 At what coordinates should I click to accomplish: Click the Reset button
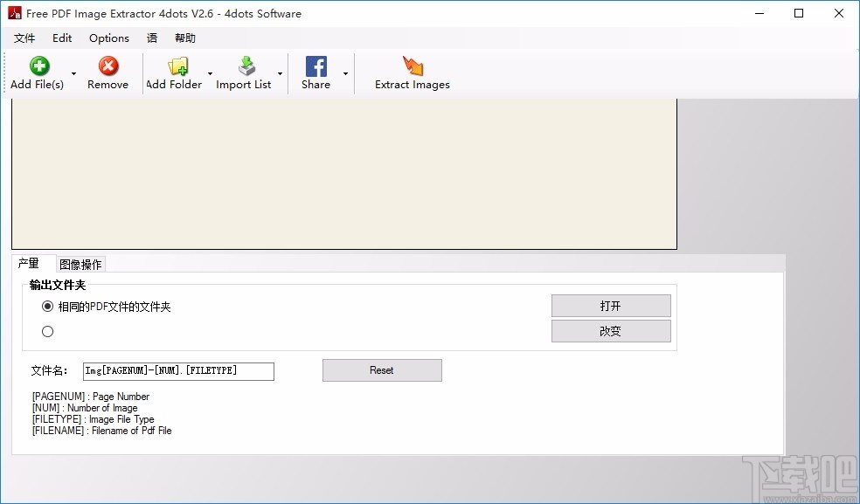click(382, 370)
